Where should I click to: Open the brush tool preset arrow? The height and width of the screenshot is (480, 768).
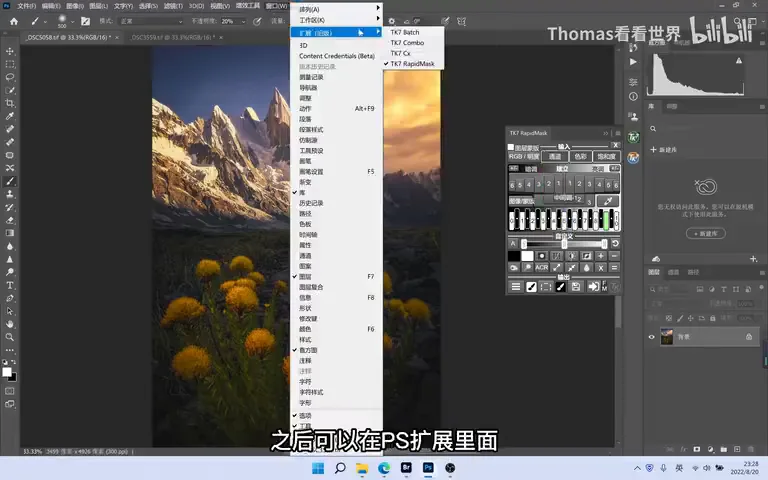(45, 22)
